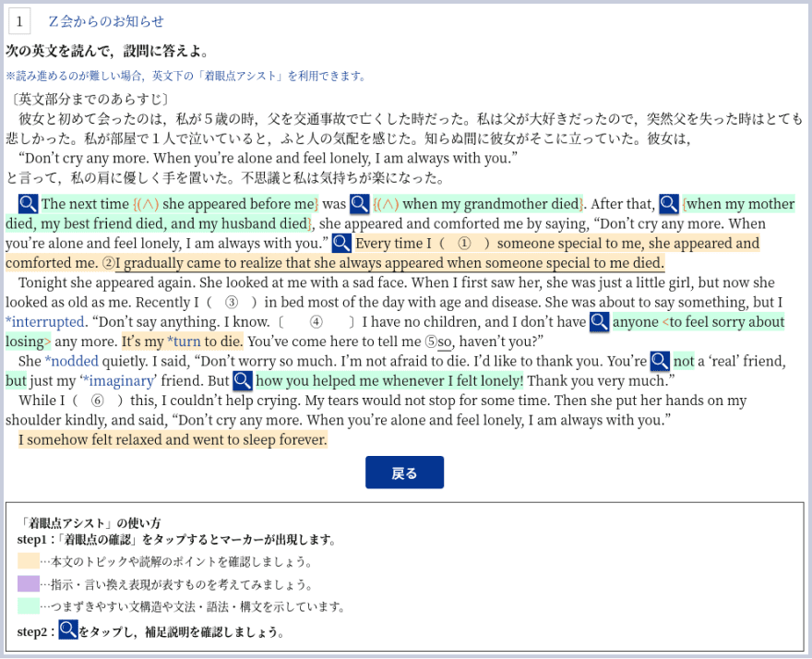Tap magnifier icon before "The next time"

(28, 204)
